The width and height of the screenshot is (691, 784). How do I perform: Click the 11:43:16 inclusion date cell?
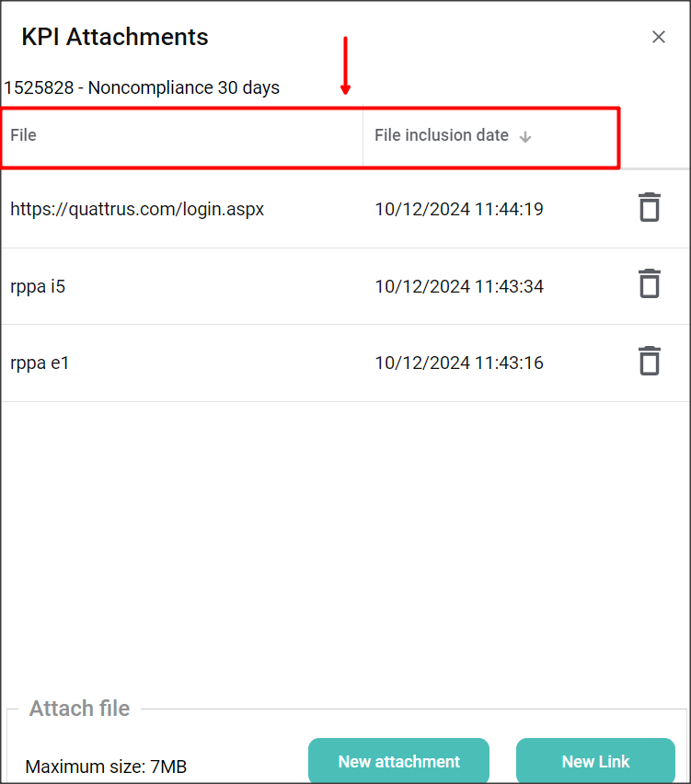tap(458, 363)
